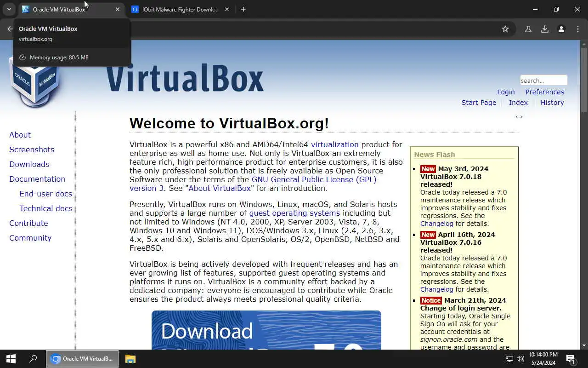Click the News Flash heading
The width and height of the screenshot is (588, 368).
[x=435, y=155]
